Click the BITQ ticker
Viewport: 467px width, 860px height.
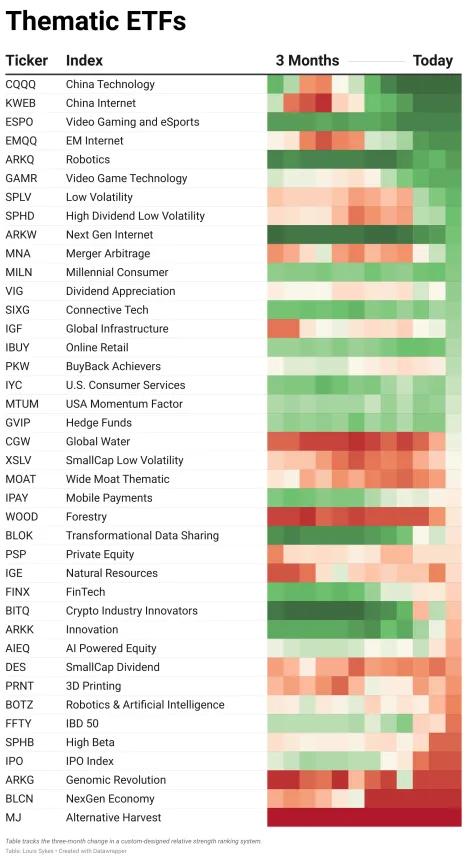[18, 610]
